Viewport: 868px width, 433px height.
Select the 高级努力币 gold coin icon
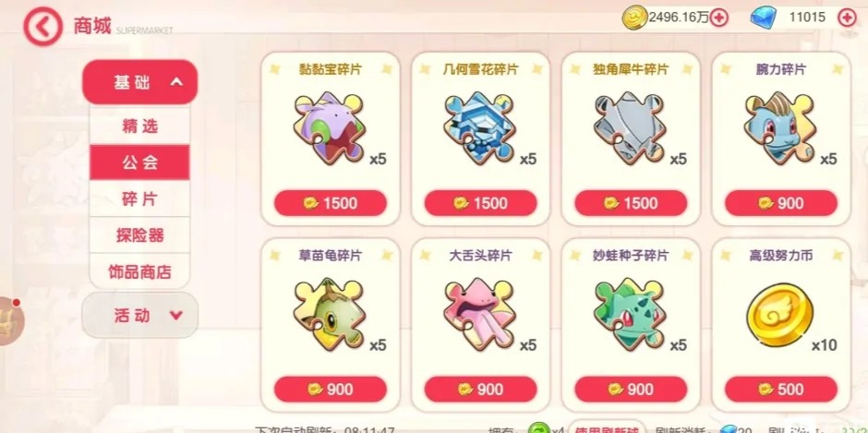(x=780, y=314)
